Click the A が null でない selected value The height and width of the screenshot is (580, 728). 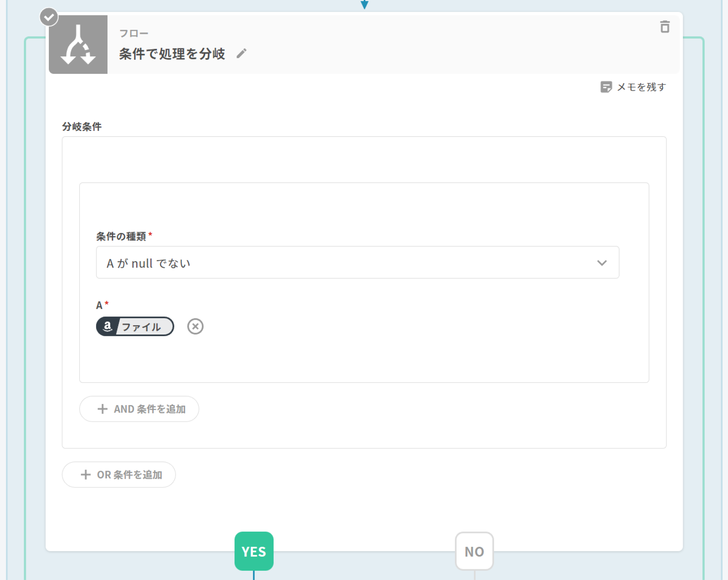[148, 263]
